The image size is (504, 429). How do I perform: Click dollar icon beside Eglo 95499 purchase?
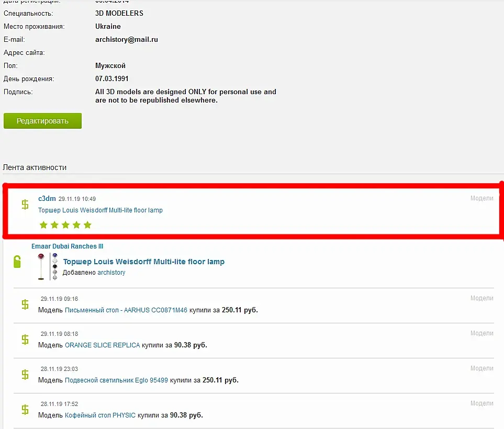tap(25, 375)
